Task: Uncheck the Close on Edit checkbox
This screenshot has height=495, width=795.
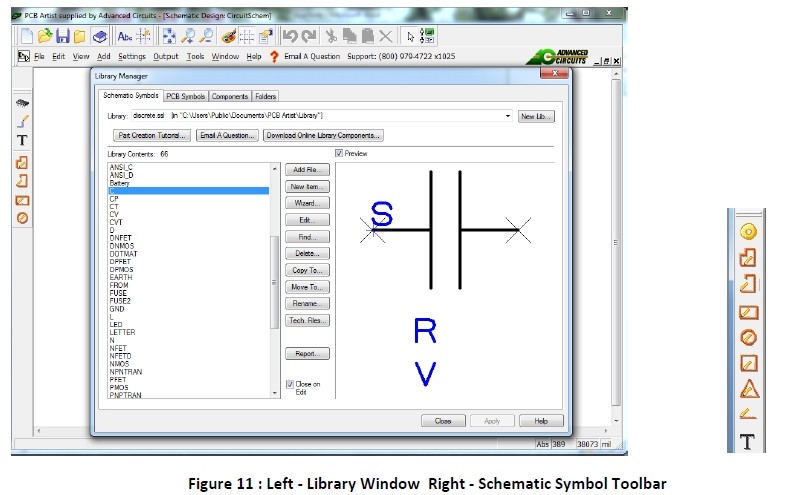Action: 290,384
